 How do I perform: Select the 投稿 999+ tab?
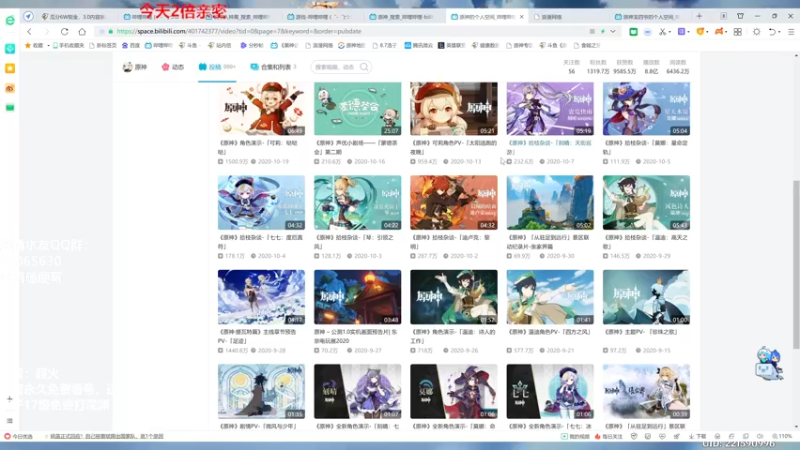(x=217, y=67)
